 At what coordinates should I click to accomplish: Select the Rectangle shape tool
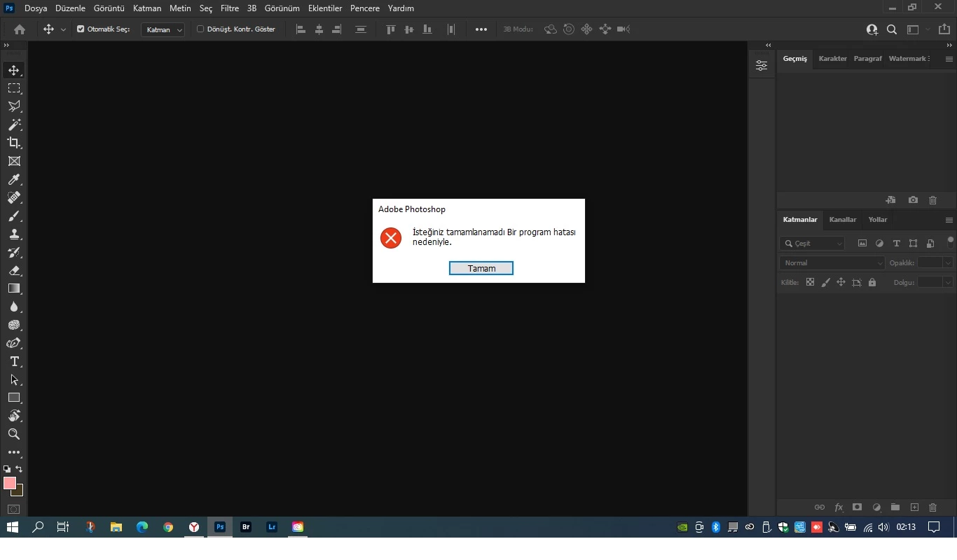coord(14,398)
